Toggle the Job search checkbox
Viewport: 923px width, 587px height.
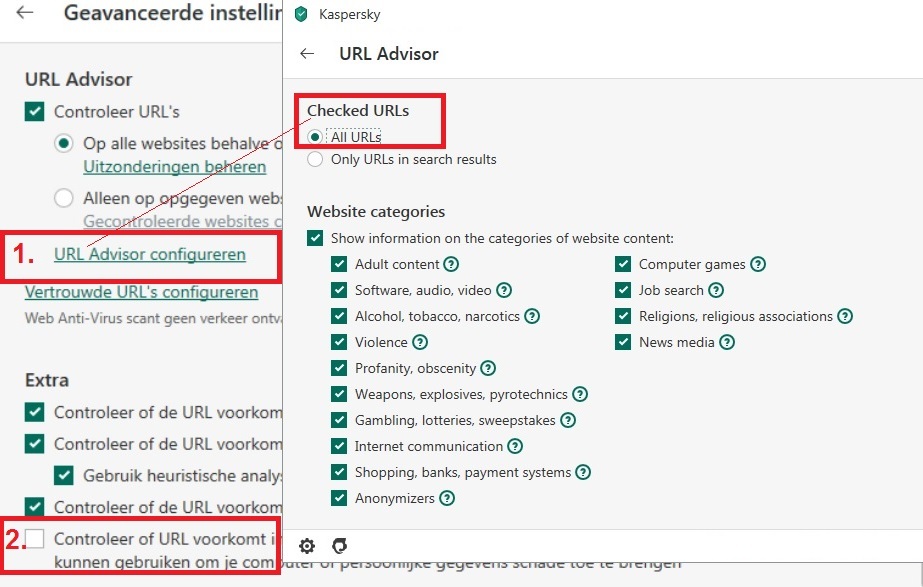click(623, 290)
